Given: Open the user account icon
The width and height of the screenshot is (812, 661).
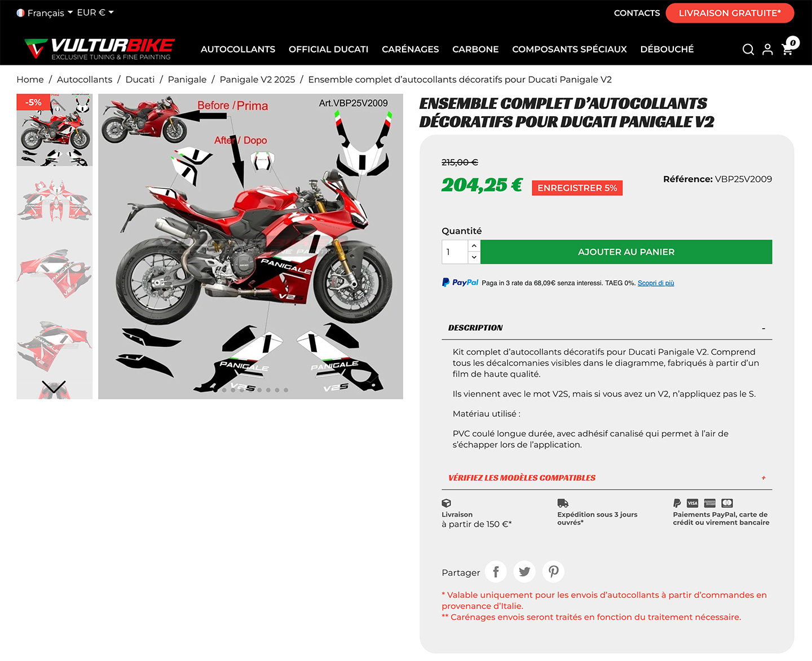Looking at the screenshot, I should click(767, 50).
